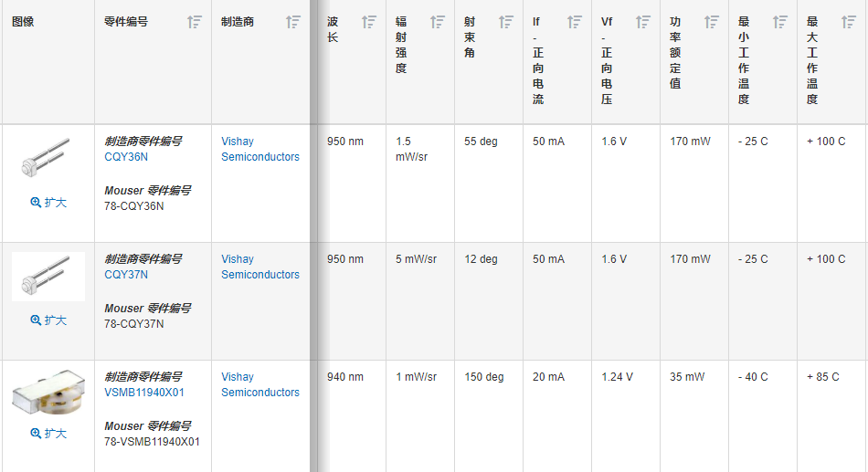Sort by 零件编号 column icon
This screenshot has height=472, width=868.
point(195,22)
